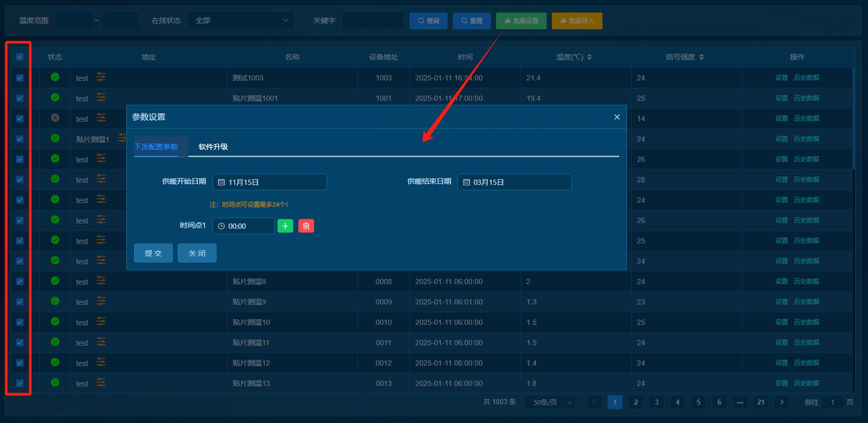
Task: Open the 供暖开始日期 date picker
Action: [x=270, y=182]
